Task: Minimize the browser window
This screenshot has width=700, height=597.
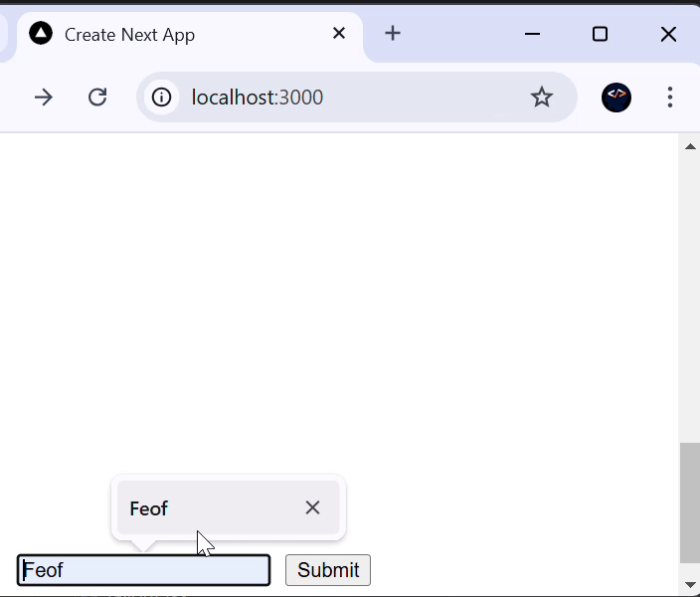Action: point(532,34)
